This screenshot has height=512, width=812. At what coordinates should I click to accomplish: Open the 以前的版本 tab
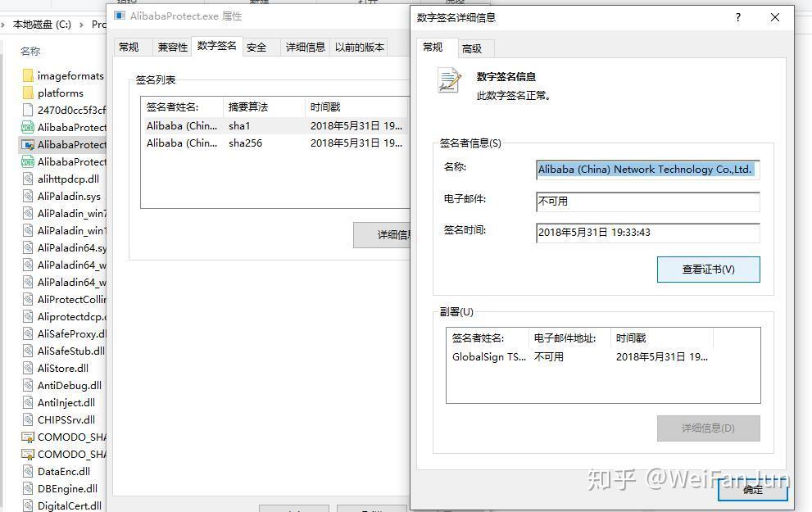tap(360, 48)
